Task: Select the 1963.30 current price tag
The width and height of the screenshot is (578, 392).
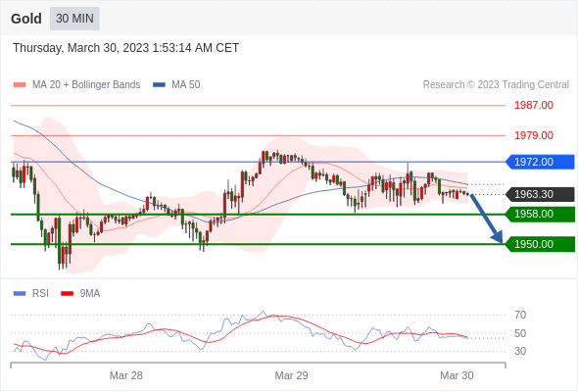Action: [539, 194]
